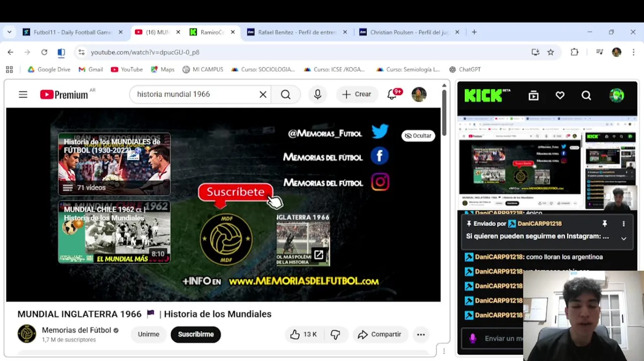
Task: Open the Curso: SOCIOLOGIA bookmark
Action: [263, 70]
